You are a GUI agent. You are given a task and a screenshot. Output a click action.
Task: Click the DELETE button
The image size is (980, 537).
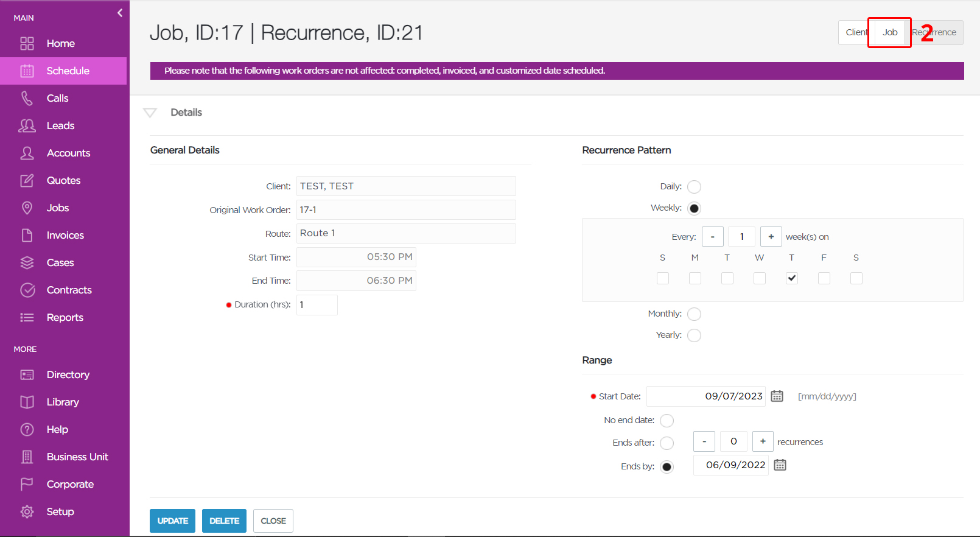pyautogui.click(x=225, y=521)
